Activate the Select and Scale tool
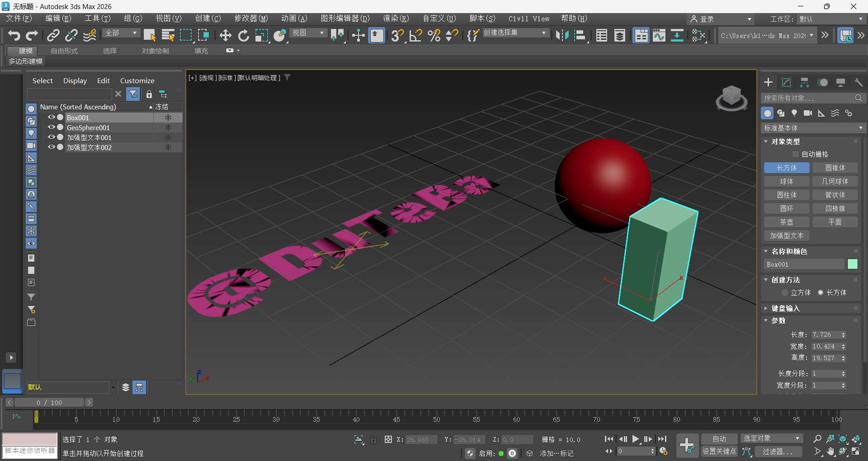868x461 pixels. point(262,35)
